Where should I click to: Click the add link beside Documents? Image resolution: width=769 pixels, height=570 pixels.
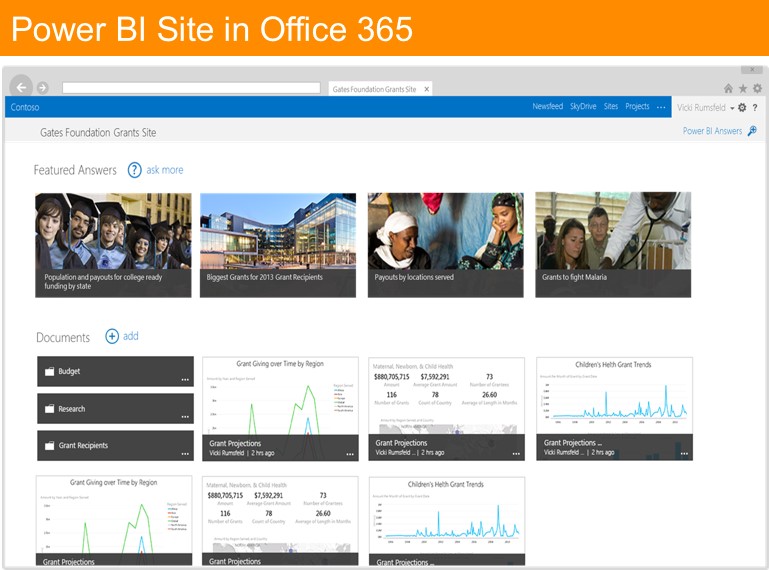pos(130,336)
